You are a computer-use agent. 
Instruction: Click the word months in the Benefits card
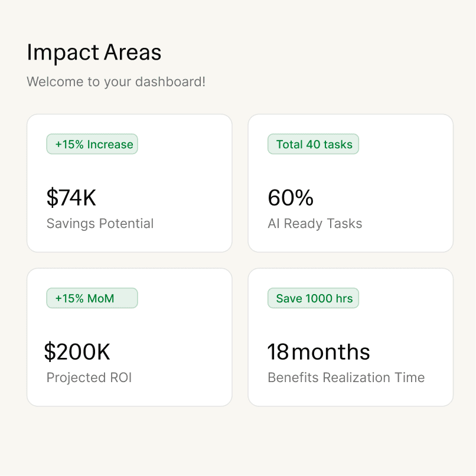[331, 352]
